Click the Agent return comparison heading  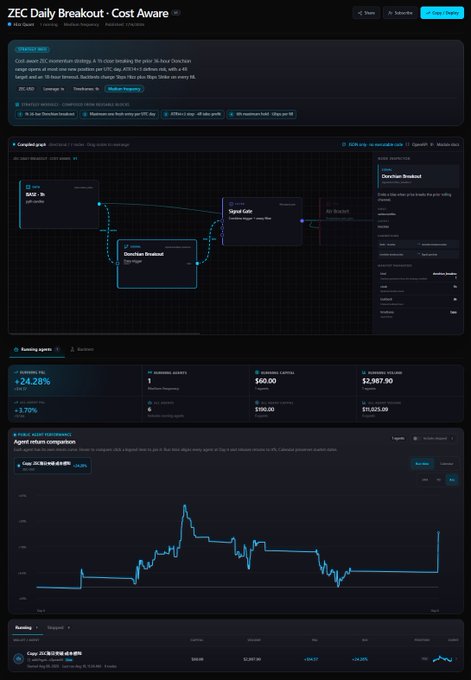[45, 442]
